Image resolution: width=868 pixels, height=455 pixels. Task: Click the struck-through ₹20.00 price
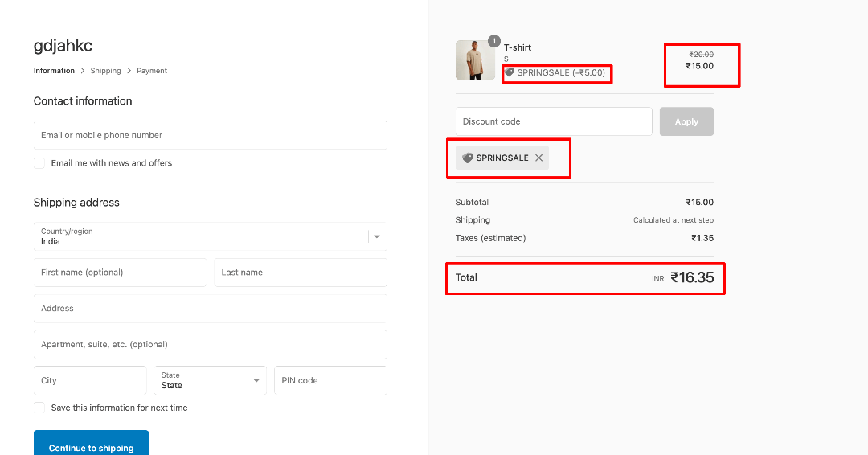coord(701,54)
